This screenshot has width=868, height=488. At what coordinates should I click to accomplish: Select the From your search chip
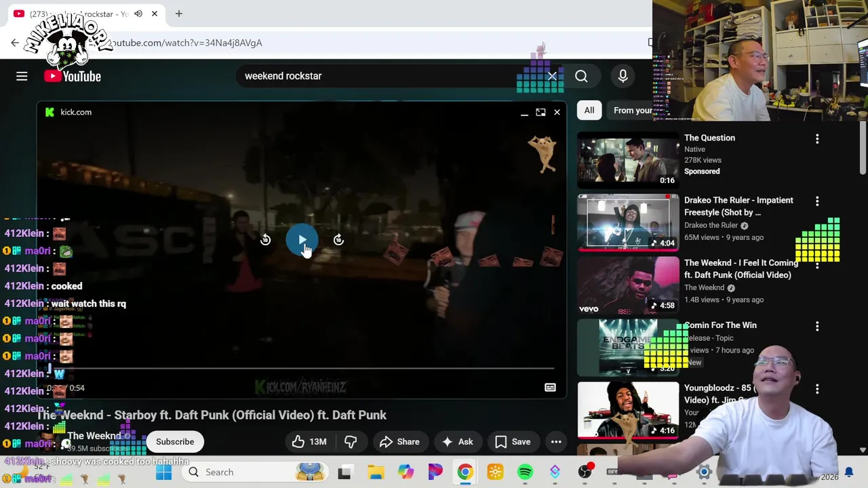pyautogui.click(x=632, y=110)
